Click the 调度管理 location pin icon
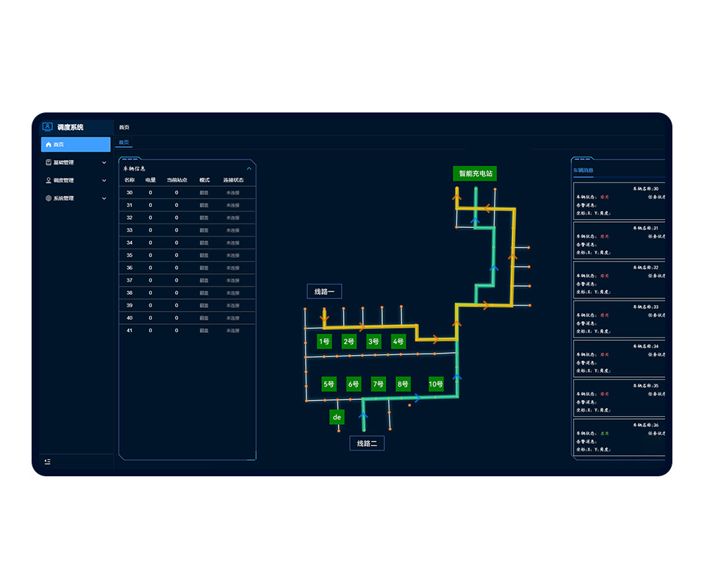The image size is (704, 588). click(49, 180)
